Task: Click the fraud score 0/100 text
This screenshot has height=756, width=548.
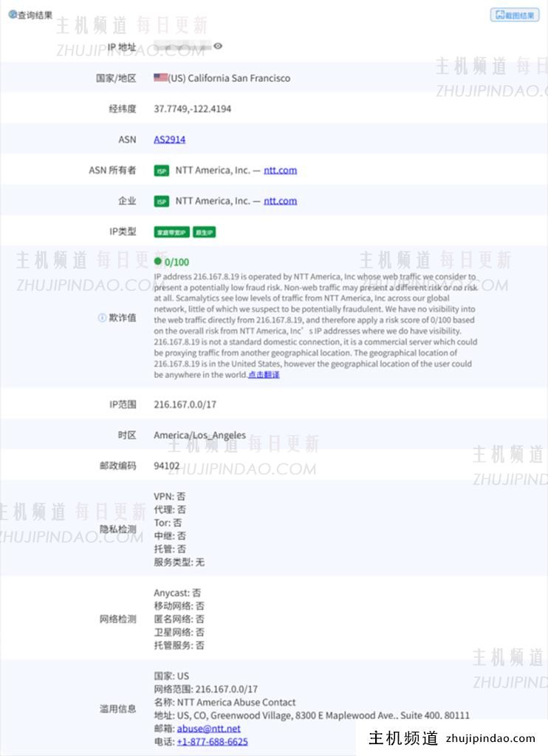Action: click(177, 262)
